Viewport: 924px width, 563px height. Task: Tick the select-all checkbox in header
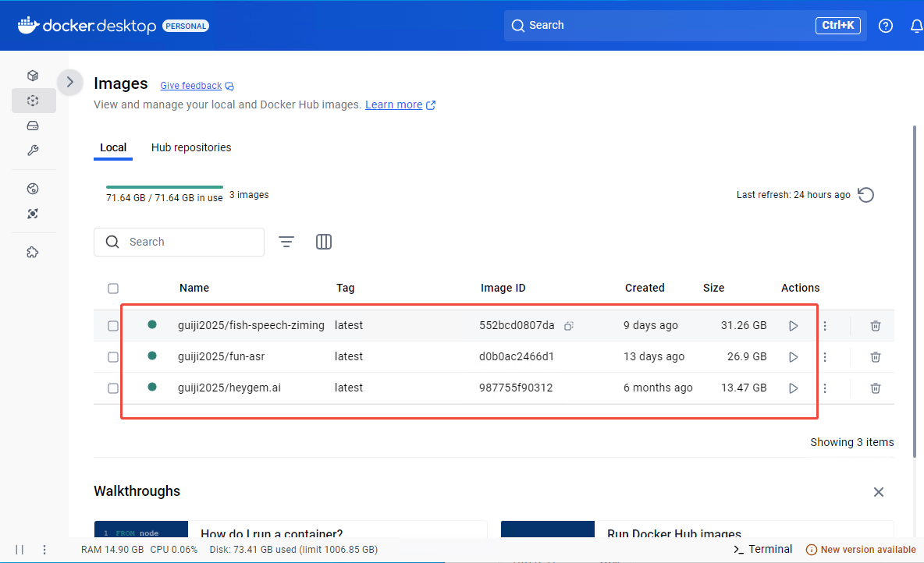[113, 289]
